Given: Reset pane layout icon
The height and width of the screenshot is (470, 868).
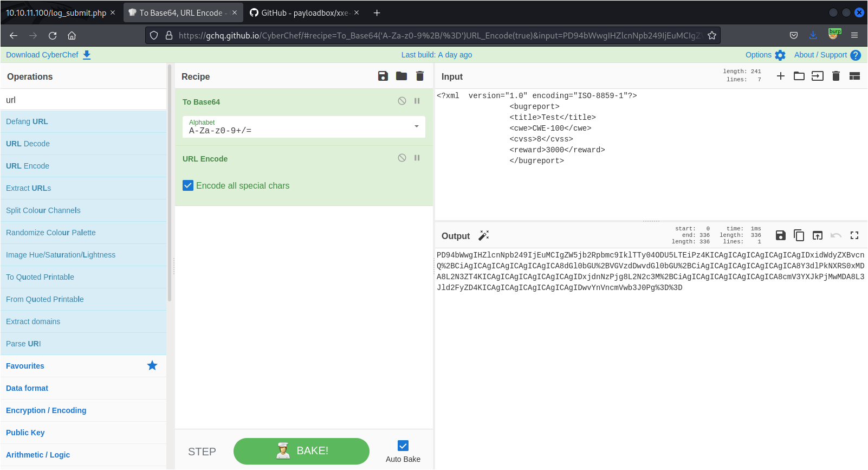Looking at the screenshot, I should tap(854, 76).
